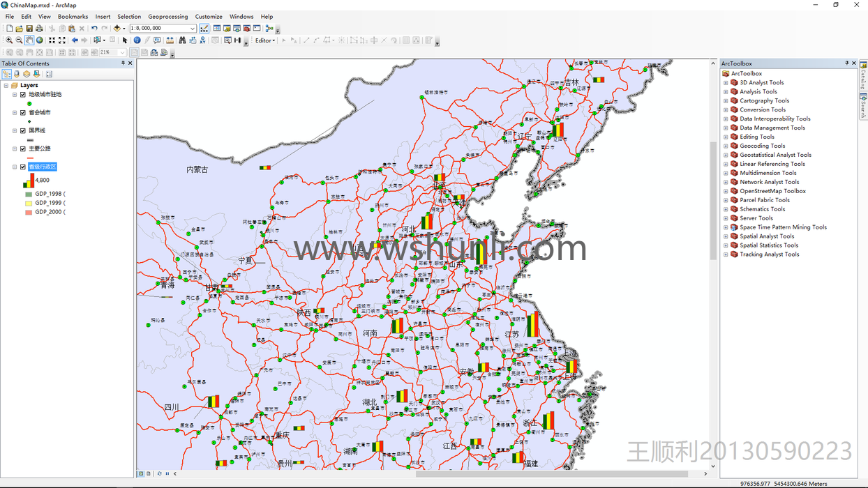Select Network Analyst Tools in ArcToolbox
This screenshot has height=488, width=868.
pos(770,182)
